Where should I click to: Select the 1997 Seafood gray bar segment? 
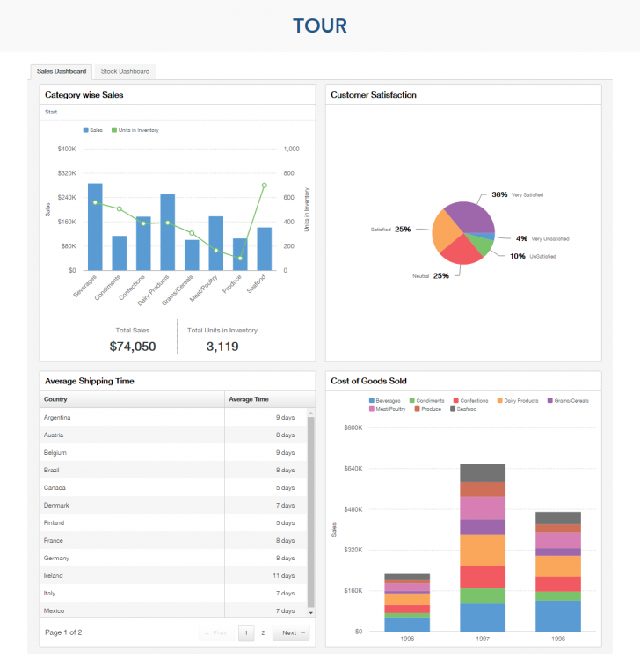(x=483, y=472)
